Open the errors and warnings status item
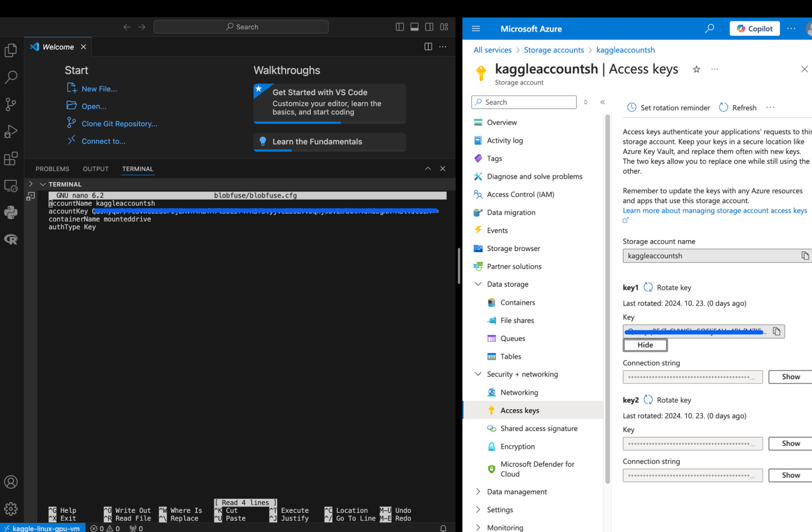Image resolution: width=812 pixels, height=532 pixels. point(105,528)
